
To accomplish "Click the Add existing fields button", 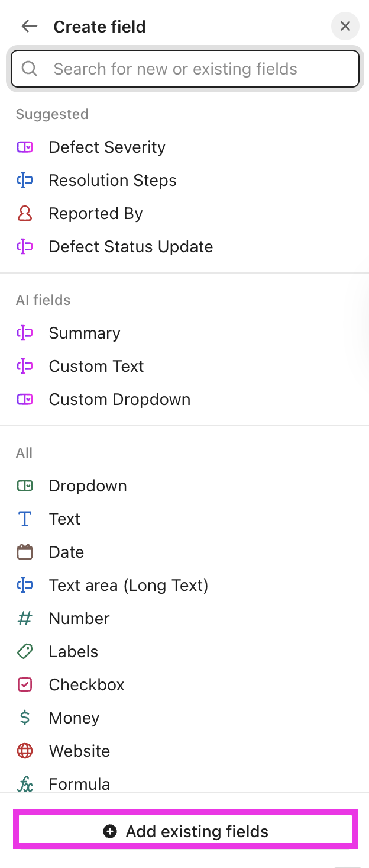I will point(184,831).
